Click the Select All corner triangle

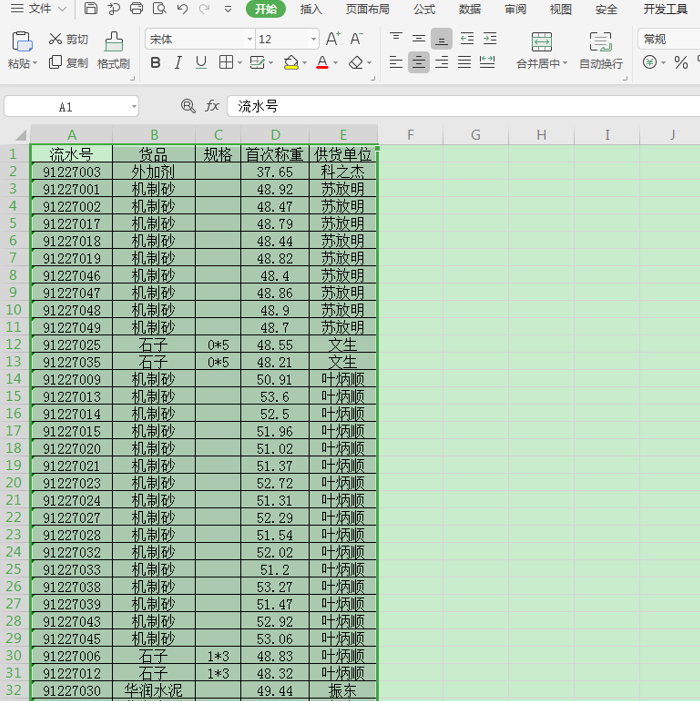(x=21, y=135)
